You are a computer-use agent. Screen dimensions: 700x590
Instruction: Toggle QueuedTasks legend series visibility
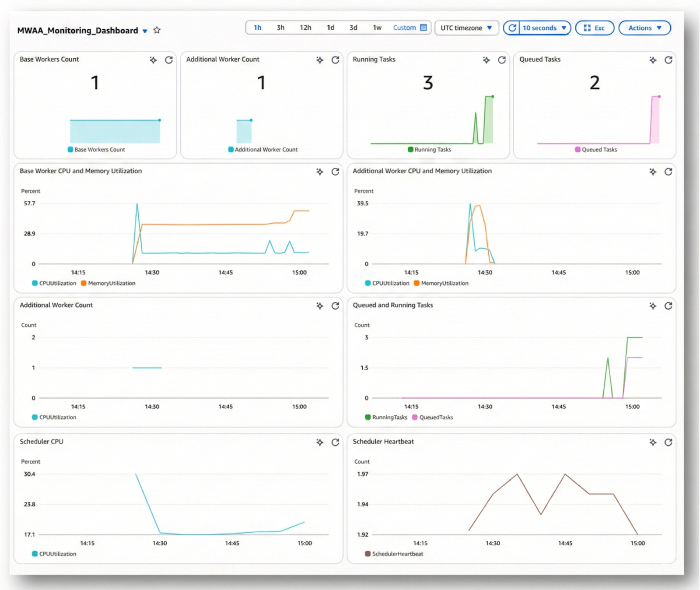pyautogui.click(x=436, y=417)
